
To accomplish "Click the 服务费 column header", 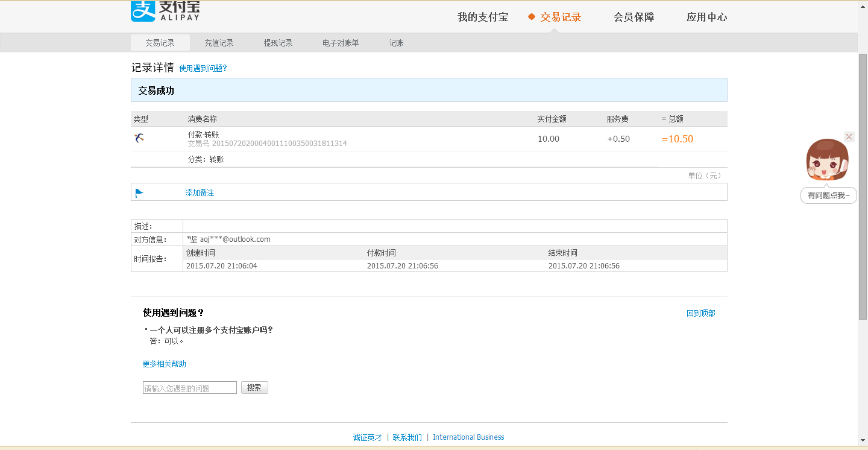I will click(x=618, y=119).
